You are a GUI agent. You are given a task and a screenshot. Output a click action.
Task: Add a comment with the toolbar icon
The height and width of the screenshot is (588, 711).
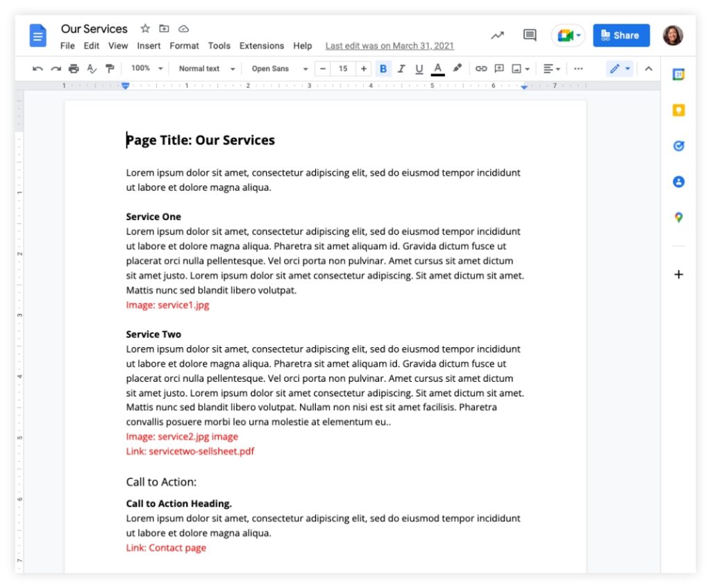tap(499, 68)
